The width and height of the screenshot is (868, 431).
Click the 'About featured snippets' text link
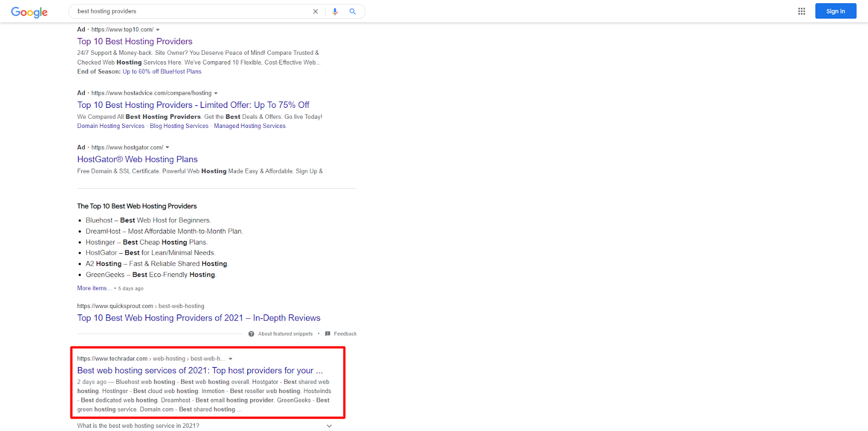[x=285, y=334]
